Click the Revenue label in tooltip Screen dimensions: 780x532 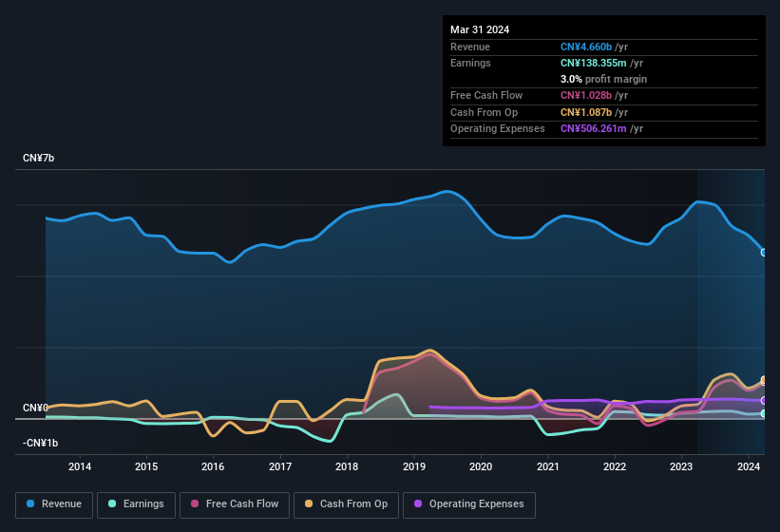coord(470,47)
